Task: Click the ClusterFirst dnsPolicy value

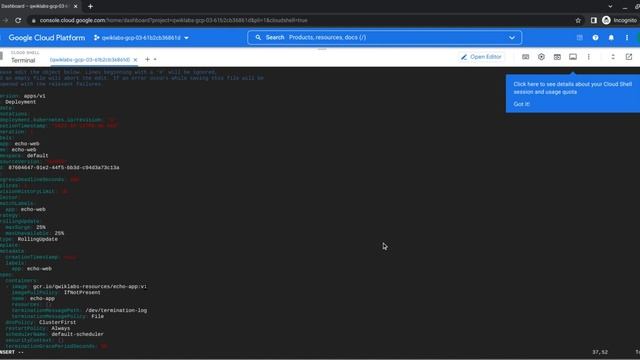Action: pyautogui.click(x=57, y=322)
